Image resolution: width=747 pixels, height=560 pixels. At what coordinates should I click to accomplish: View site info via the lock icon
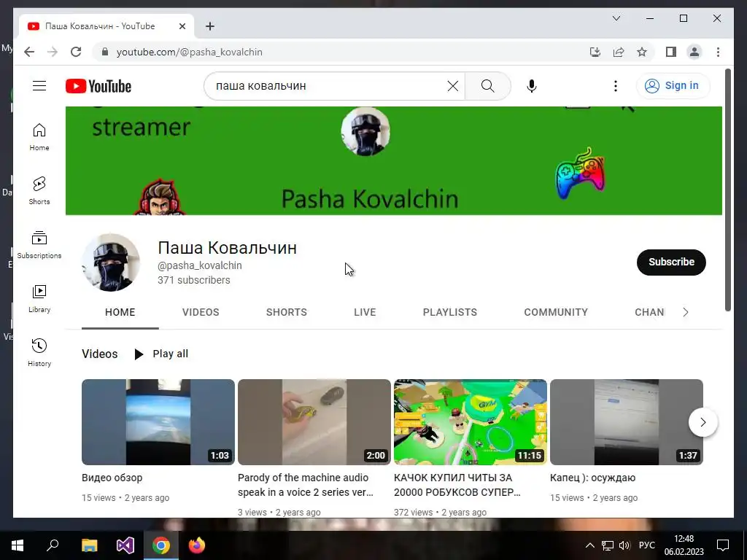coord(105,52)
